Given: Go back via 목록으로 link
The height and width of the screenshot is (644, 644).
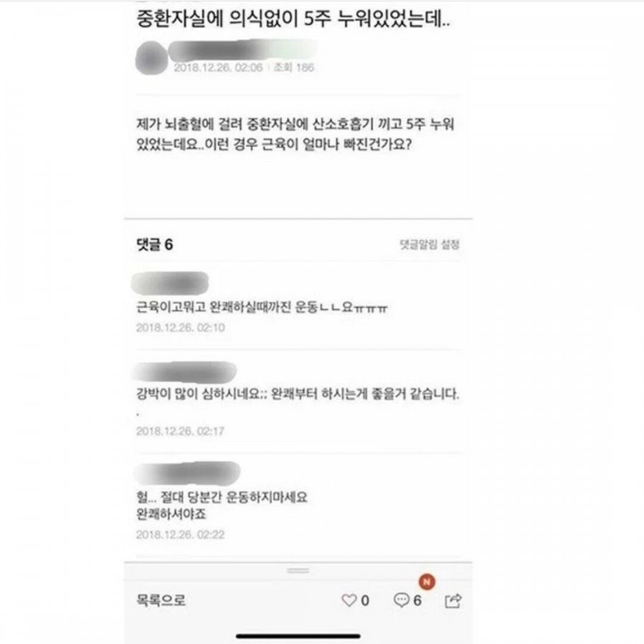Looking at the screenshot, I should (160, 600).
